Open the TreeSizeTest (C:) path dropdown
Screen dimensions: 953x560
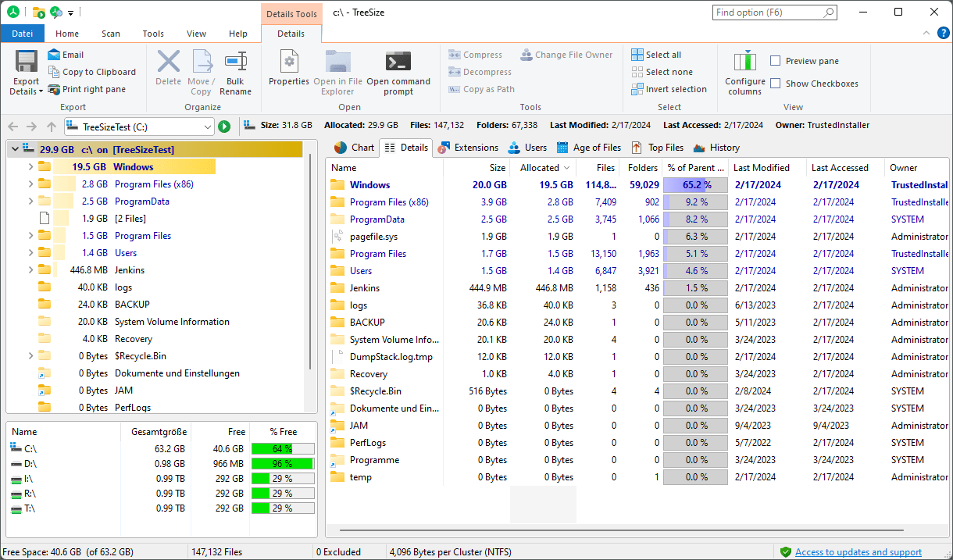tap(208, 127)
